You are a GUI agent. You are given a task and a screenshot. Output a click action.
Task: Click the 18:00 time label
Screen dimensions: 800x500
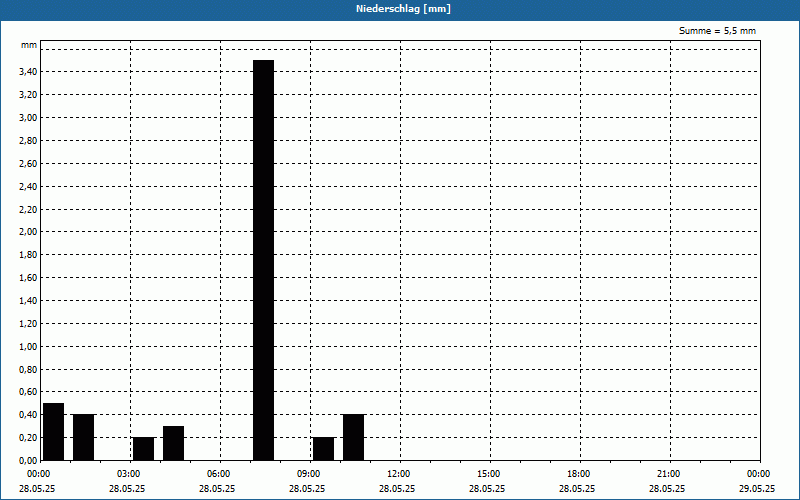click(x=579, y=474)
